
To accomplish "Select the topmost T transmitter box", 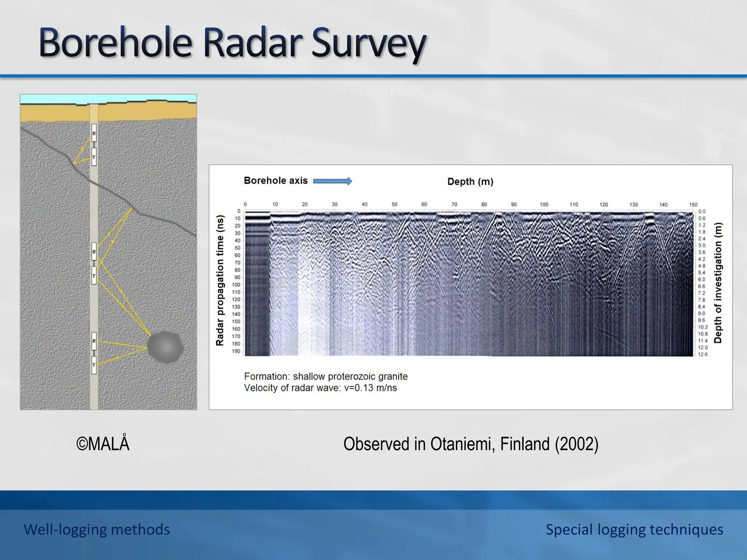I will point(94,157).
